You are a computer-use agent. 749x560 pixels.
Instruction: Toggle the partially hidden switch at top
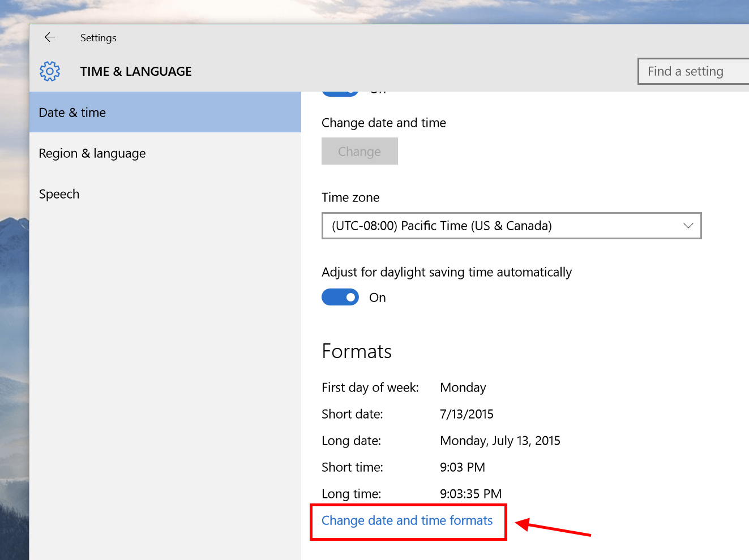point(340,93)
